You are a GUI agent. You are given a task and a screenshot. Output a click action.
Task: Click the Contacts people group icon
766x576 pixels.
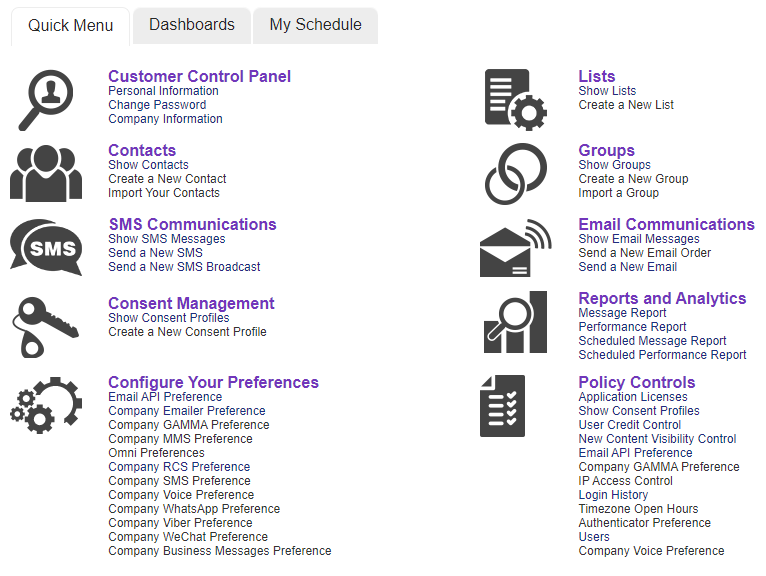click(46, 173)
